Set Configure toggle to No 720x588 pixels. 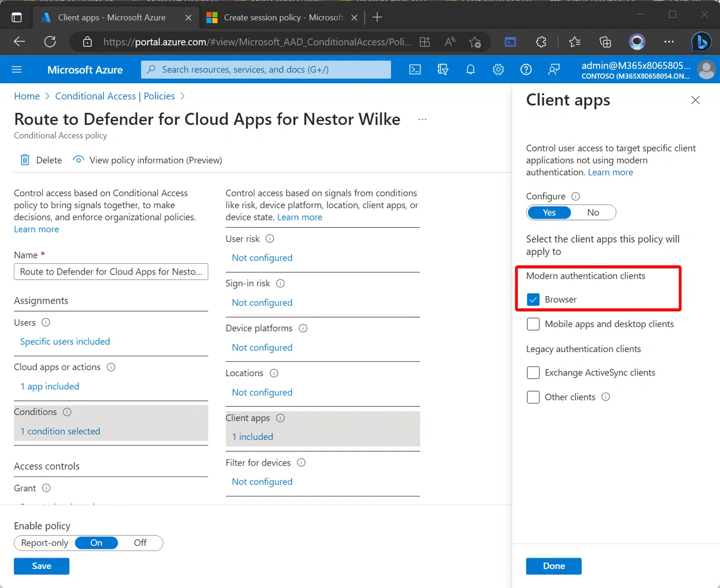pyautogui.click(x=593, y=213)
